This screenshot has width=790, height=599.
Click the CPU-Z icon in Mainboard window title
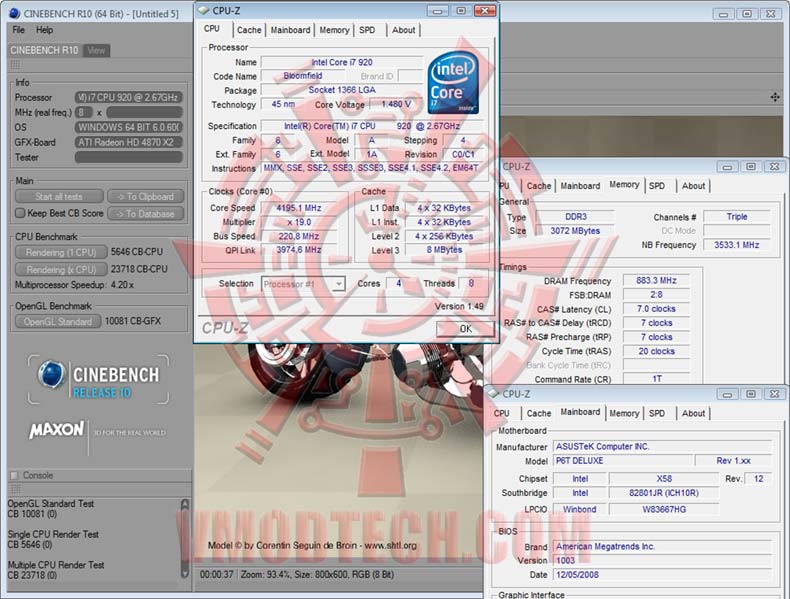(494, 394)
